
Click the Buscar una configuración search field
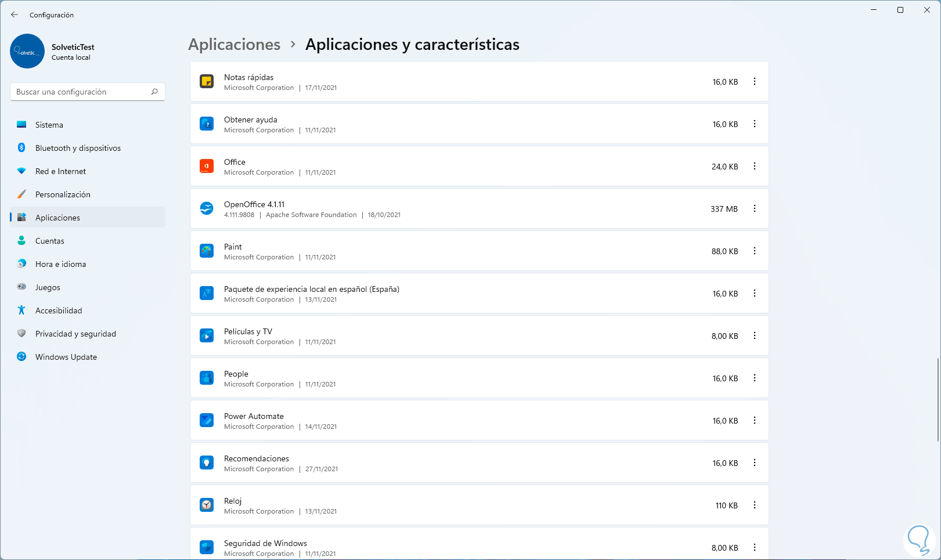pyautogui.click(x=81, y=92)
